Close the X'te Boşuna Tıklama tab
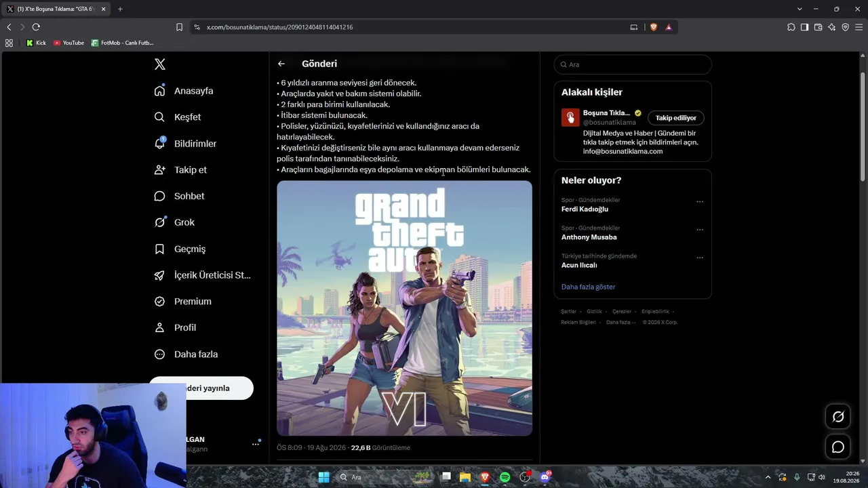868x488 pixels. [104, 9]
